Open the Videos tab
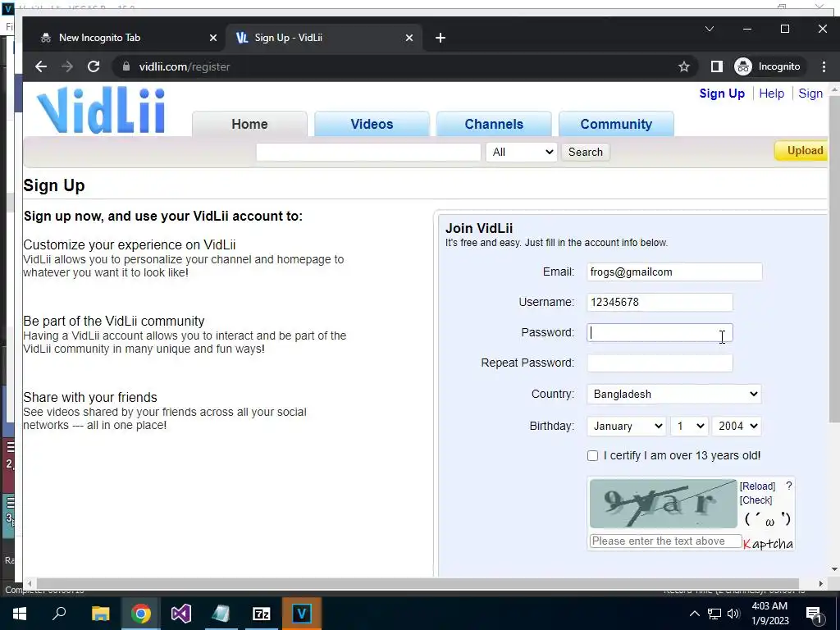This screenshot has width=840, height=630. click(372, 124)
